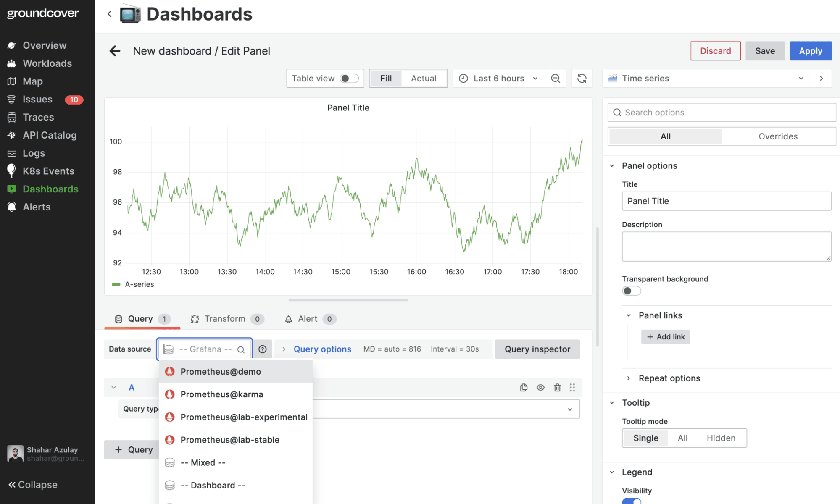
Task: Enable Transparent background toggle
Action: point(631,291)
